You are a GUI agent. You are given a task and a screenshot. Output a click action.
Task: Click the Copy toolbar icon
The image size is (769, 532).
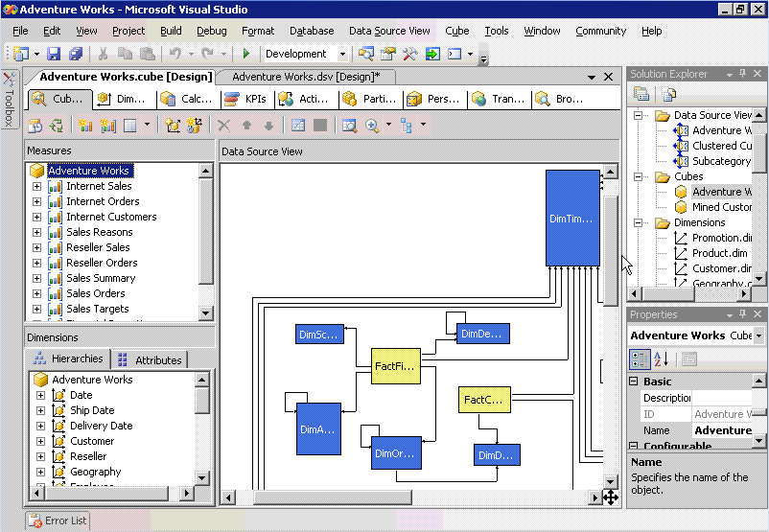pyautogui.click(x=125, y=54)
